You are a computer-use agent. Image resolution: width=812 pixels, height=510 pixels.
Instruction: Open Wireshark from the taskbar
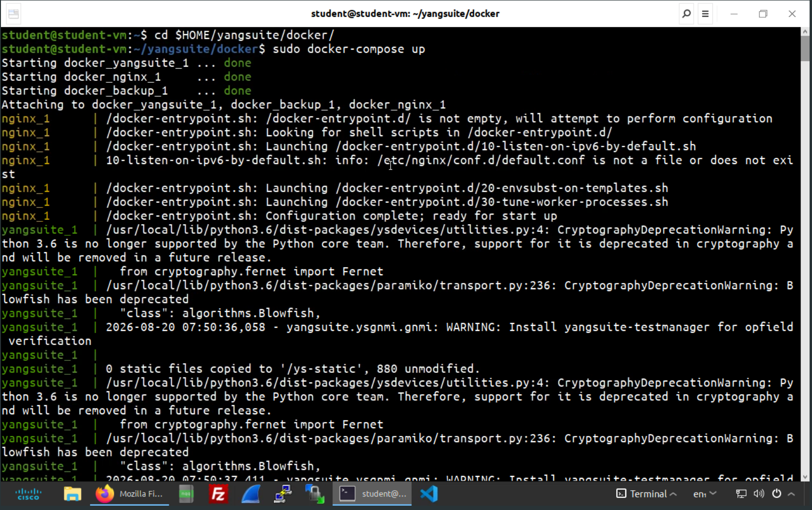coord(251,494)
